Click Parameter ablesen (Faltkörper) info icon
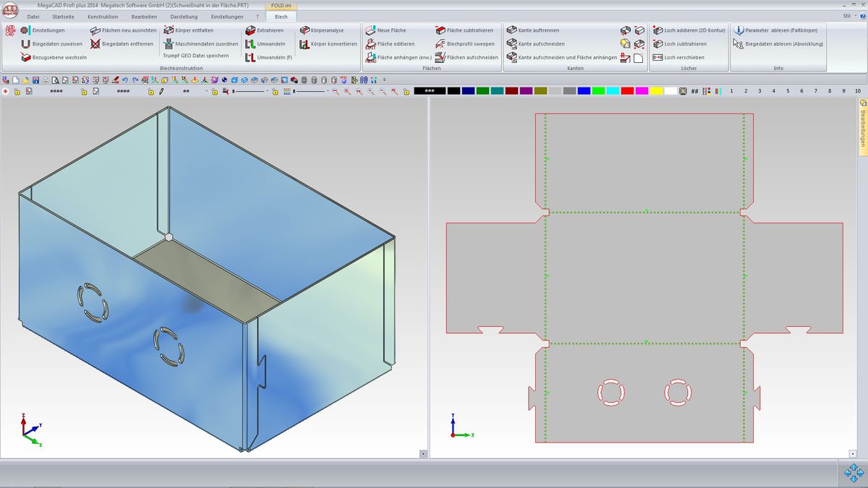The width and height of the screenshot is (868, 488). [x=739, y=30]
